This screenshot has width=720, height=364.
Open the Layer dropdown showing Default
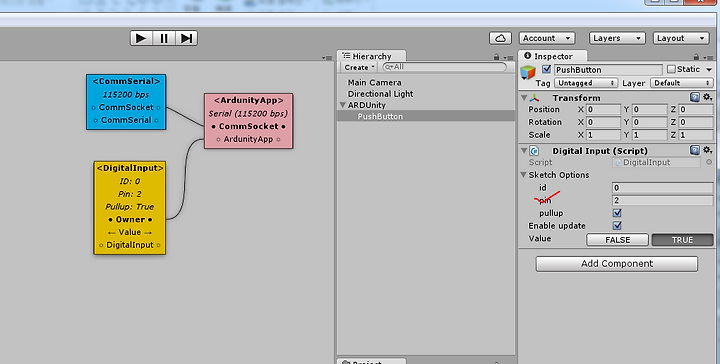point(681,83)
